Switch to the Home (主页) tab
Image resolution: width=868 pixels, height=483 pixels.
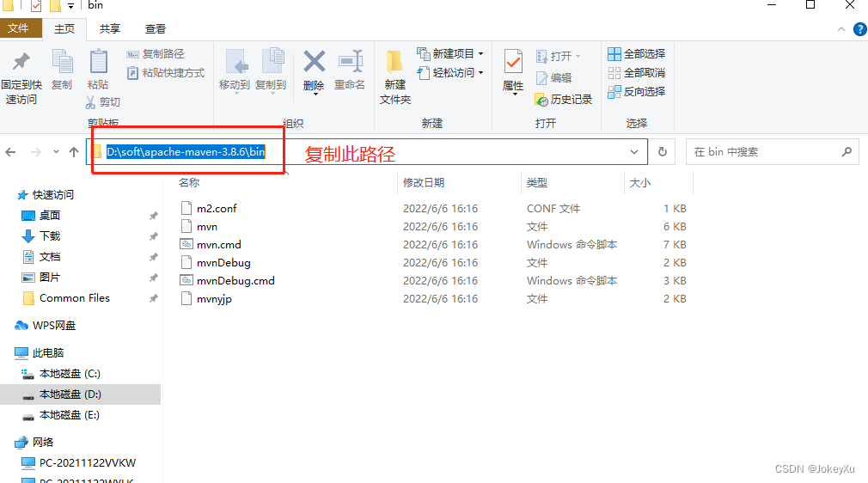click(x=64, y=29)
